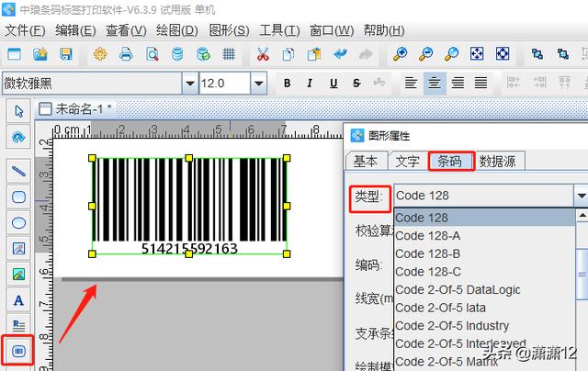Open database settings cylinder icon

tap(177, 54)
